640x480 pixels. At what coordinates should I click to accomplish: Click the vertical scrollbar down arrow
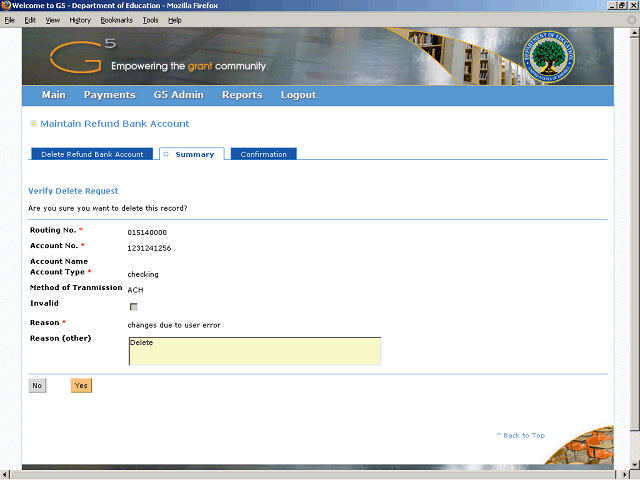pos(635,465)
